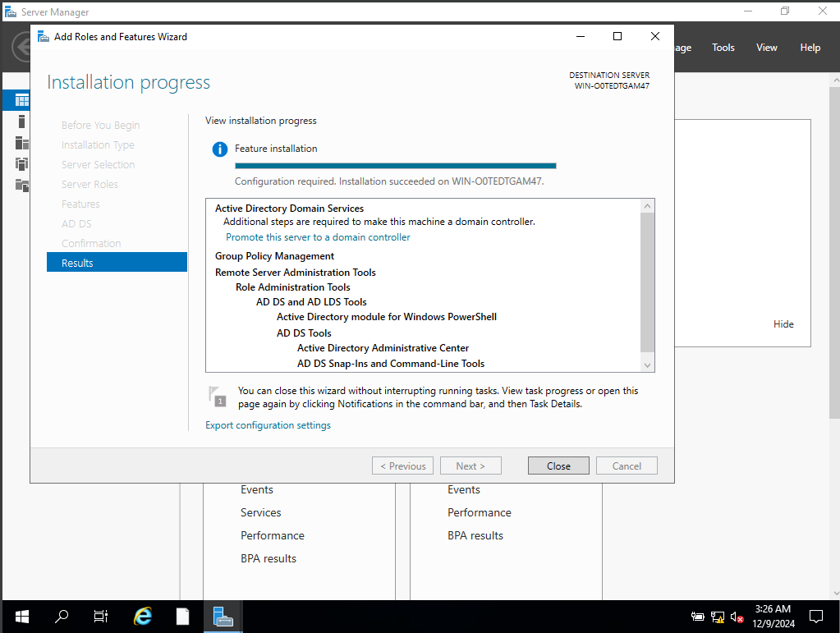The image size is (840, 633).
Task: Minimize the Add Roles and Features Wizard
Action: 581,36
